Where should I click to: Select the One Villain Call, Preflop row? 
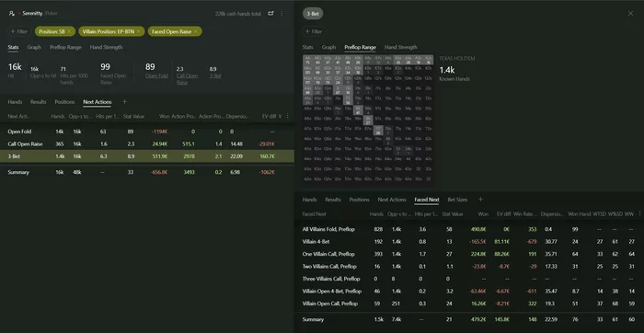tap(469, 254)
